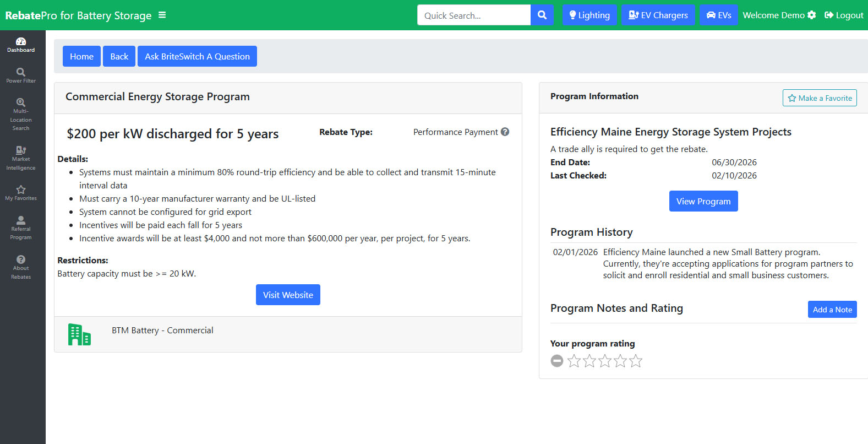Clear rating with the gray minus icon
The image size is (868, 444).
pos(557,361)
